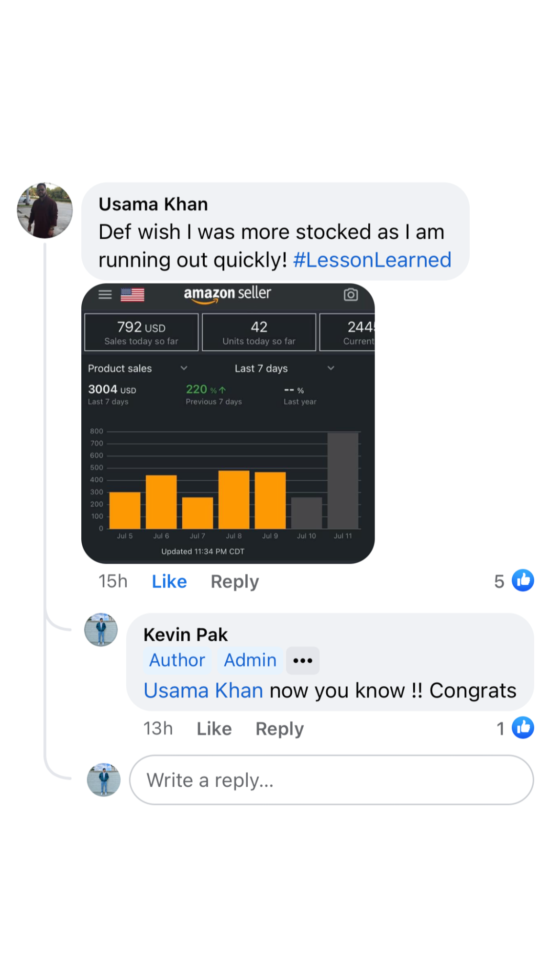The image size is (551, 980).
Task: Open the #LessonLearned hashtag
Action: [372, 259]
